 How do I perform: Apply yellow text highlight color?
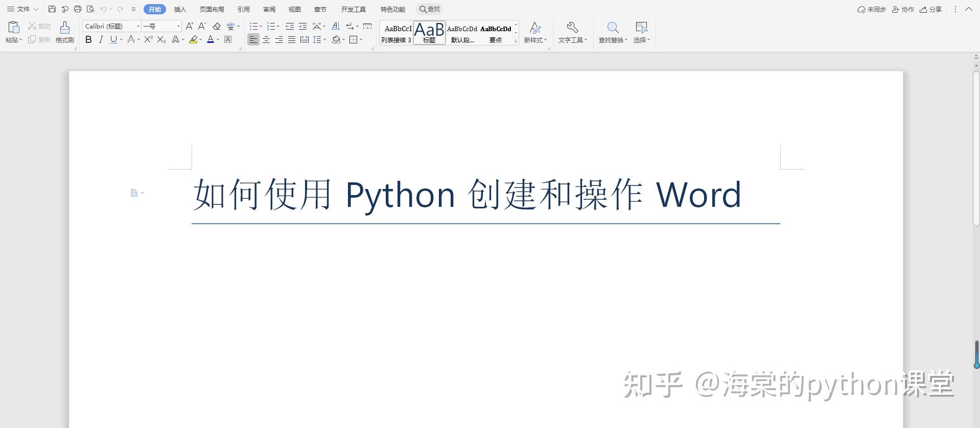pyautogui.click(x=193, y=39)
